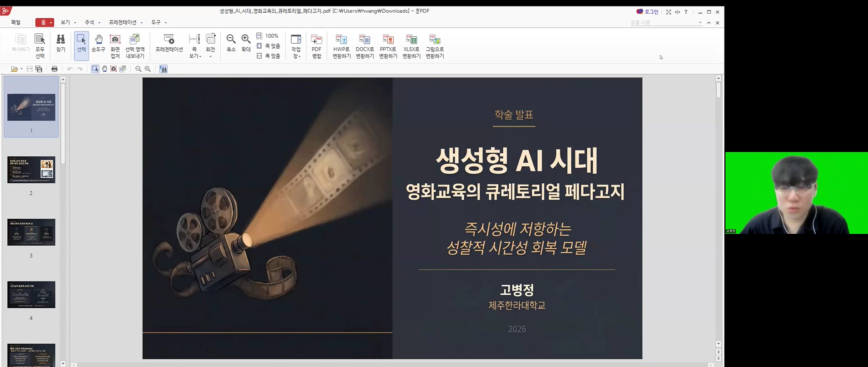Click the screen capture icon in quick toolbar
The image size is (868, 367).
point(114,69)
